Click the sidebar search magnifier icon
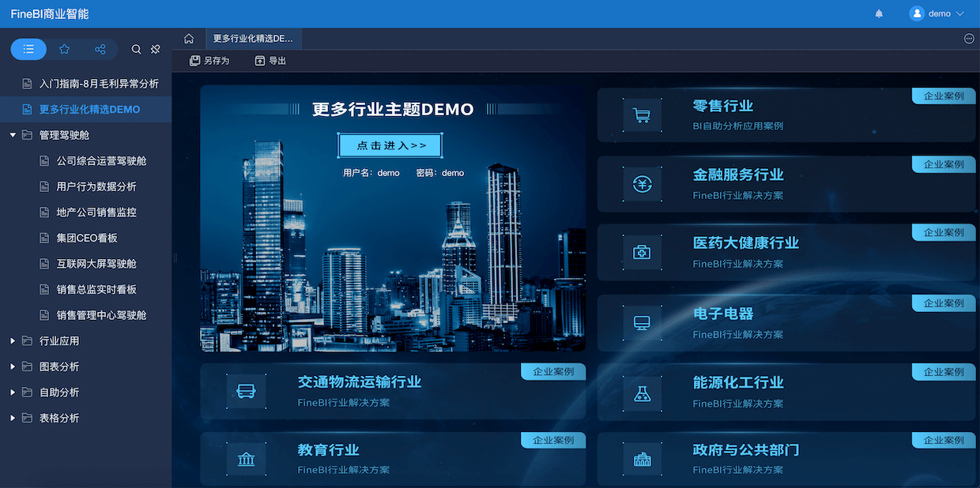The width and height of the screenshot is (980, 488). (x=136, y=49)
